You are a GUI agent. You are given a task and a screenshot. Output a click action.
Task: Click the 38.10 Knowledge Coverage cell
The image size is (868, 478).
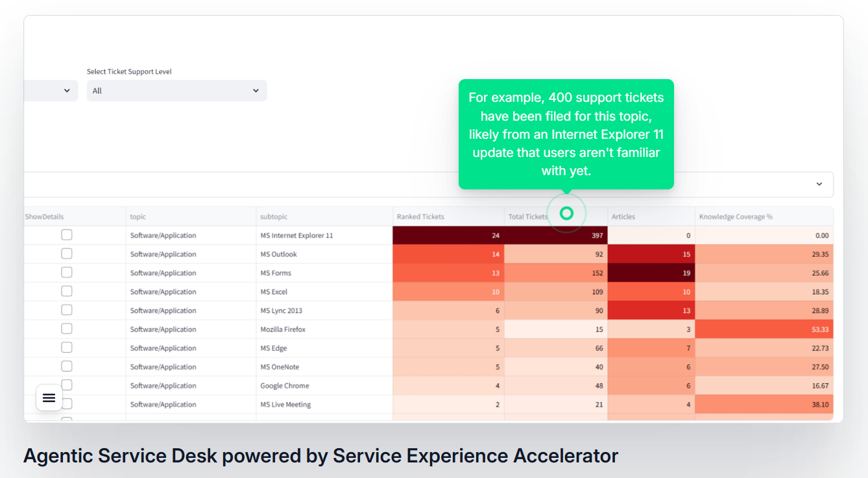(764, 405)
